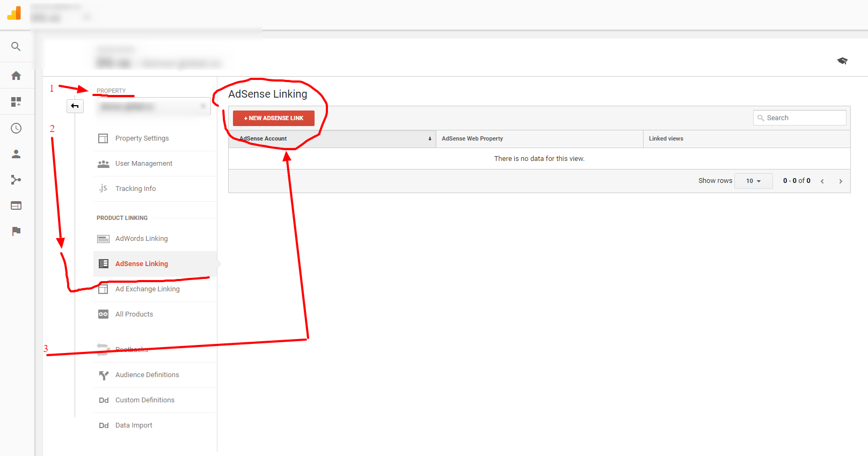Click the back arrow button beside property column
The height and width of the screenshot is (456, 868).
tap(75, 106)
